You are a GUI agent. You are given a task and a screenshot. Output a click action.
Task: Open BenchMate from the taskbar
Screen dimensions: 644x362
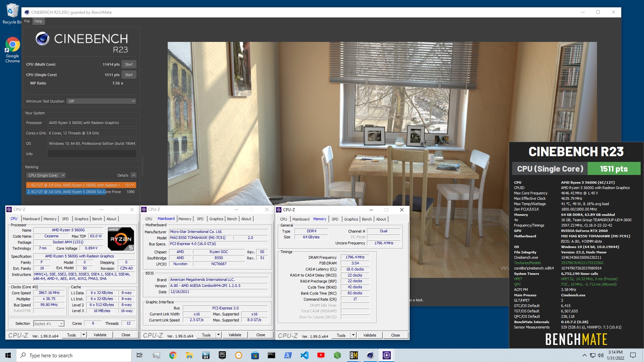coord(354,355)
